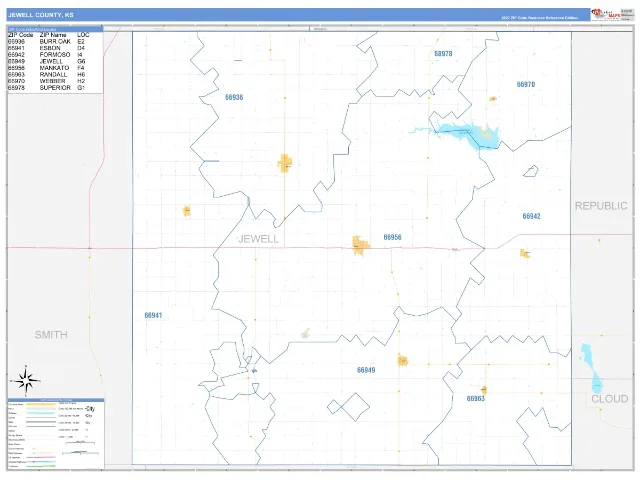The width and height of the screenshot is (640, 480).
Task: Click the ZIP Code column header in index
Action: tap(20, 35)
